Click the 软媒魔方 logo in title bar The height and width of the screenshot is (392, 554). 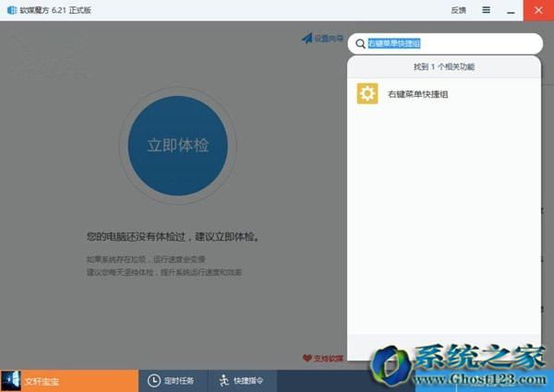point(10,9)
